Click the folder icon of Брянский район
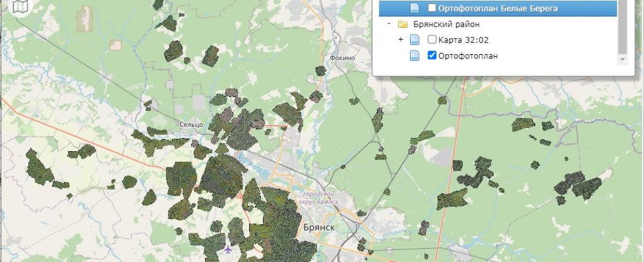The height and width of the screenshot is (262, 644). 402,24
